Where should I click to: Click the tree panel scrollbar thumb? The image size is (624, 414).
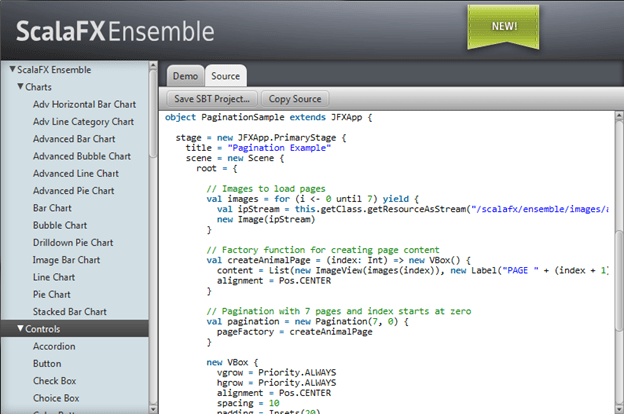[153, 113]
